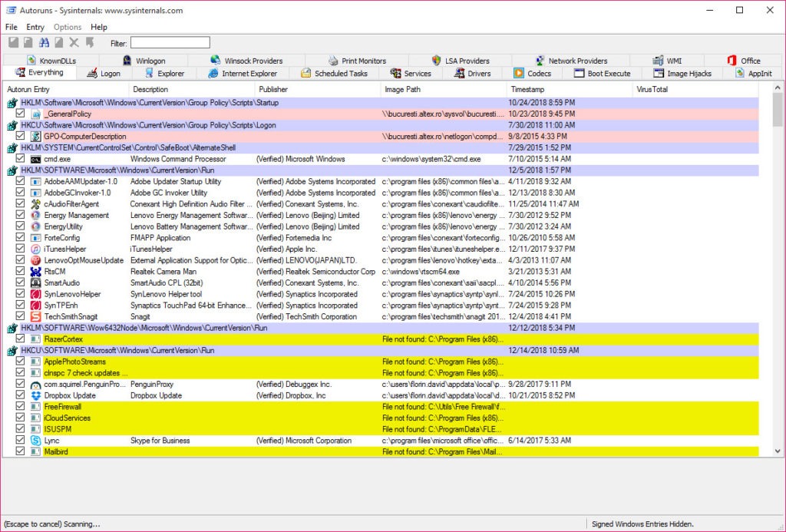Image resolution: width=786 pixels, height=532 pixels.
Task: Click the SmartAudio headphones icon
Action: pyautogui.click(x=35, y=283)
